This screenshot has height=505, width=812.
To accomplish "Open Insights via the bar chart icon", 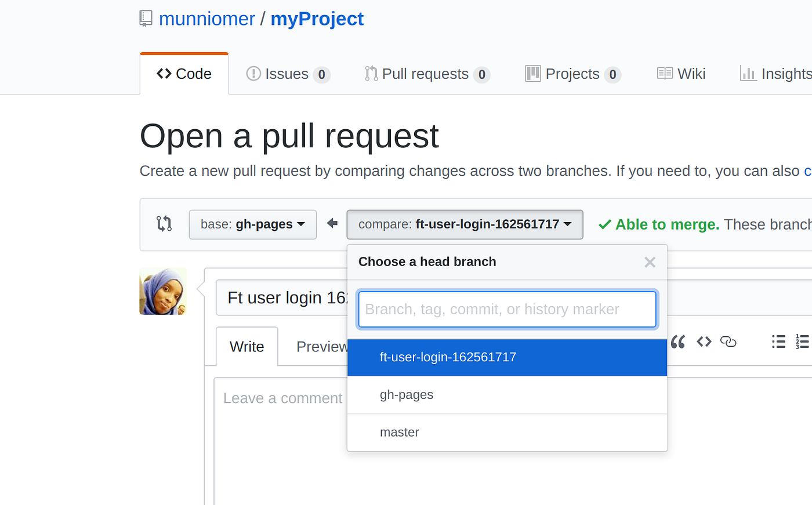I will point(749,74).
